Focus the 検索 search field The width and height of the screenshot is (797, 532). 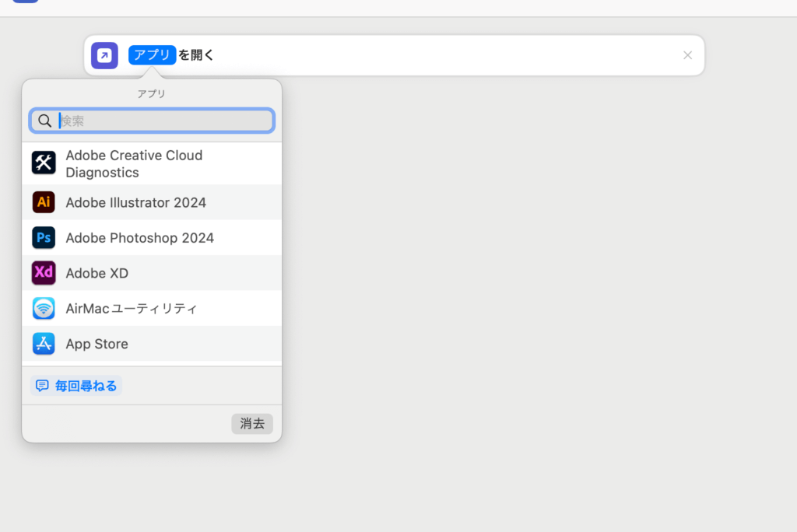[x=163, y=121]
